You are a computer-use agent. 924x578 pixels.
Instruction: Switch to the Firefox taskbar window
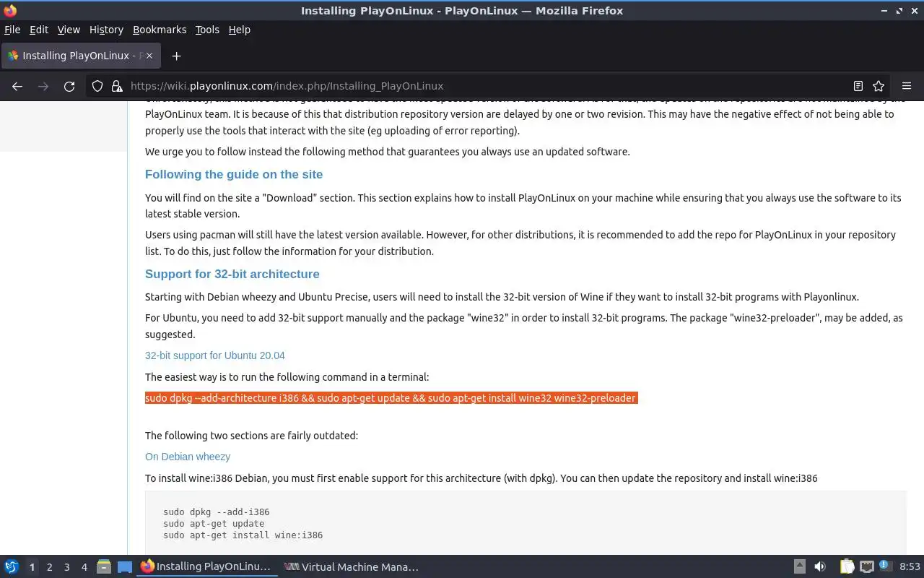(x=206, y=566)
